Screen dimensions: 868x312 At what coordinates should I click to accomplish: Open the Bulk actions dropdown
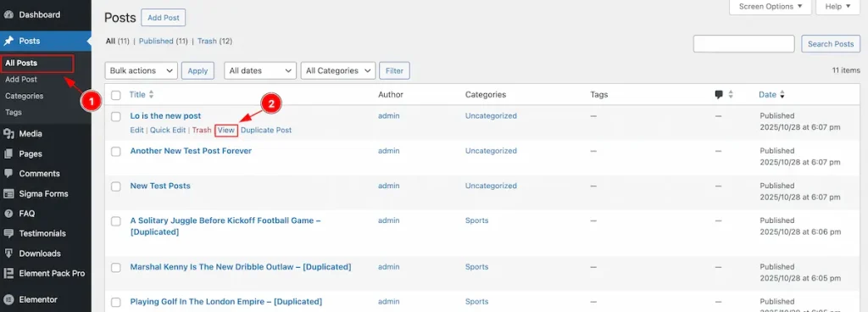142,71
